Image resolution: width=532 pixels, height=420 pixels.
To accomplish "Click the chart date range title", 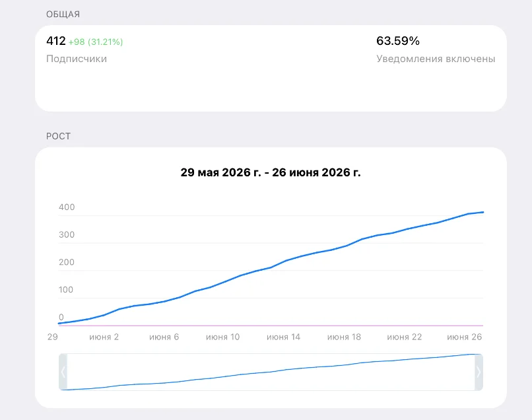I will point(271,172).
